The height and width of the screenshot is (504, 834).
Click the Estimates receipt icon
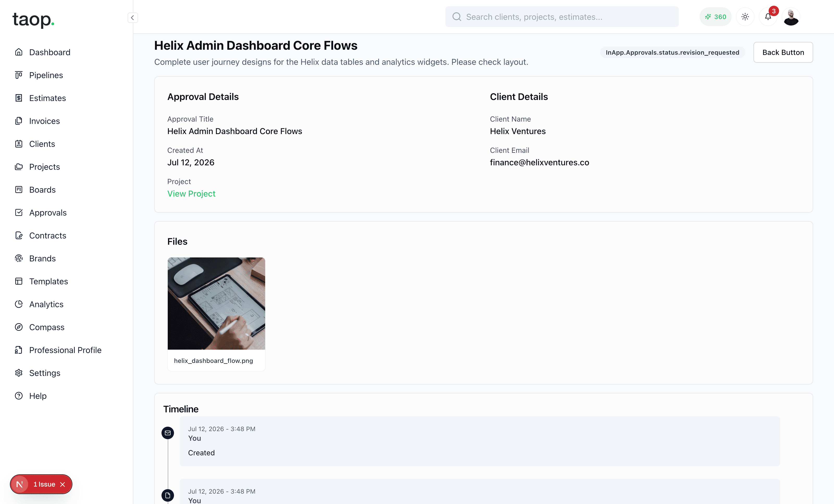click(18, 98)
